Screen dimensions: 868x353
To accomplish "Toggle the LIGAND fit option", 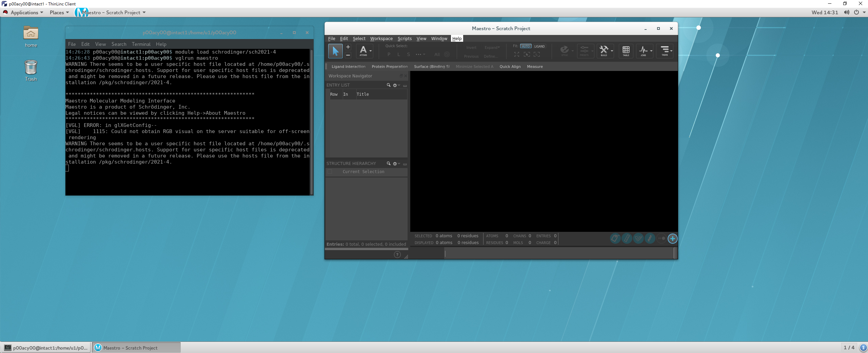I will point(539,46).
